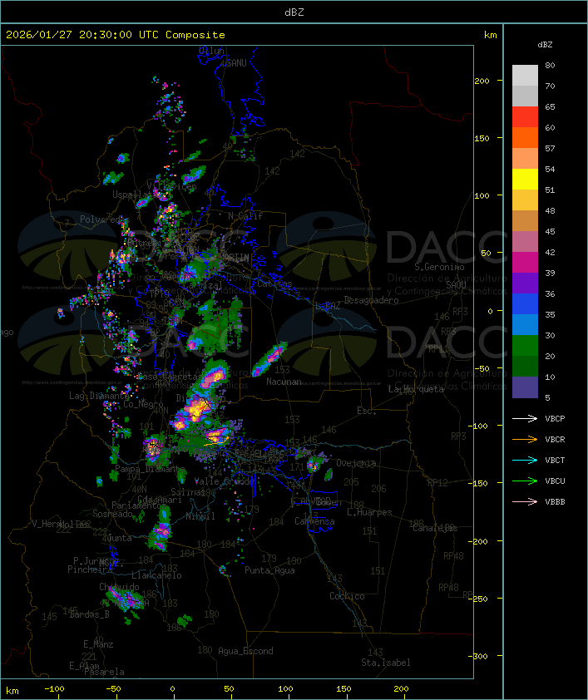
Task: Click the 54 dBZ scale value
Action: point(550,170)
